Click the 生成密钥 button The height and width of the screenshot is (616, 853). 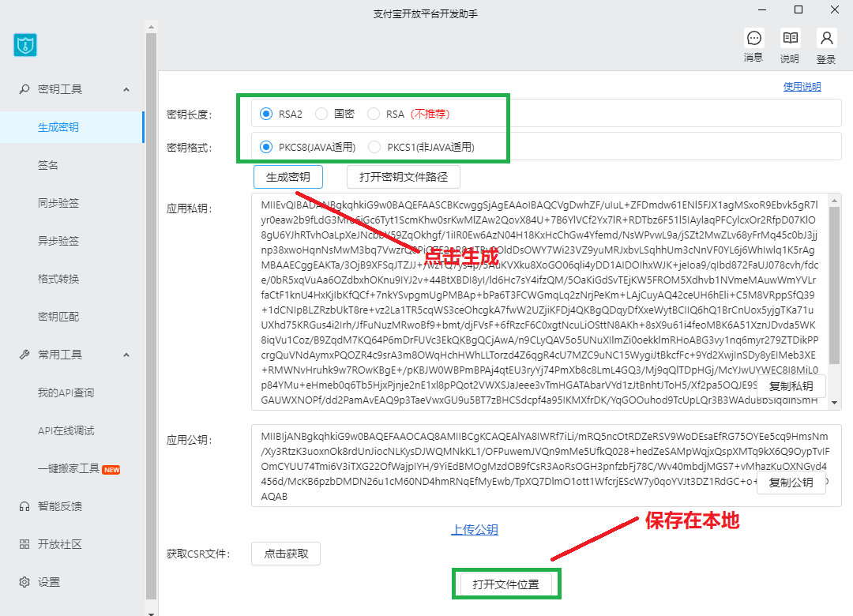click(288, 177)
